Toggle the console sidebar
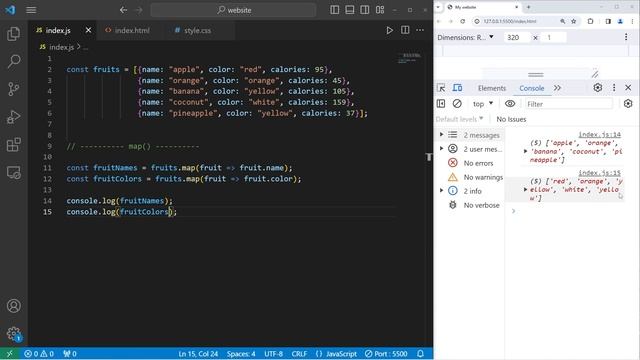The width and height of the screenshot is (640, 360). click(441, 104)
